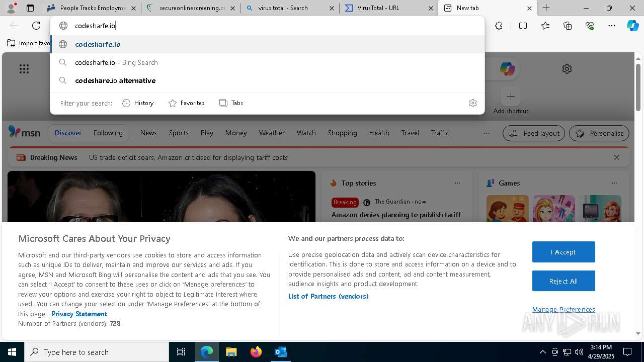Screen dimensions: 644x362
Task: Select the codesharfe.io URL suggestion
Action: [268, 44]
